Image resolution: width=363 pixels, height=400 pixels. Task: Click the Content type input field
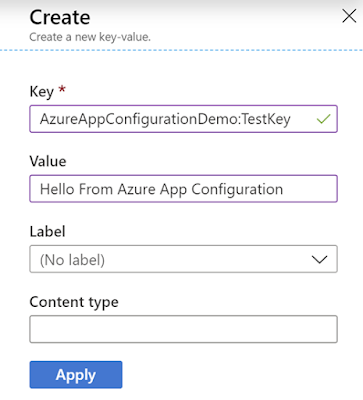pyautogui.click(x=183, y=329)
